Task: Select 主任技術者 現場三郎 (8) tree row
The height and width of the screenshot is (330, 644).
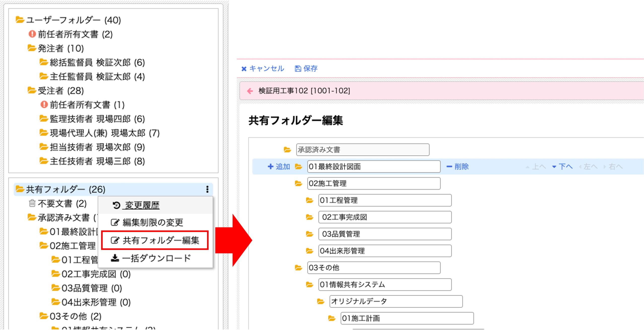Action: click(x=97, y=161)
